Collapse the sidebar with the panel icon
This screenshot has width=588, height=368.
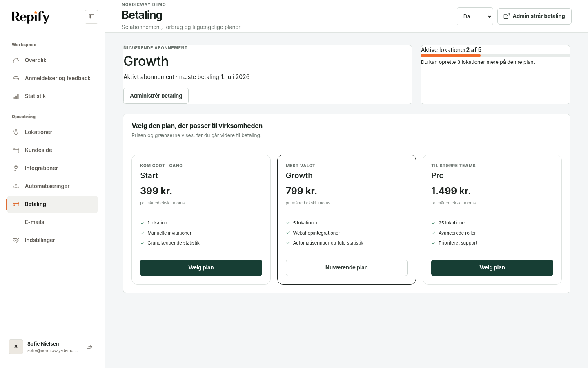(x=91, y=17)
